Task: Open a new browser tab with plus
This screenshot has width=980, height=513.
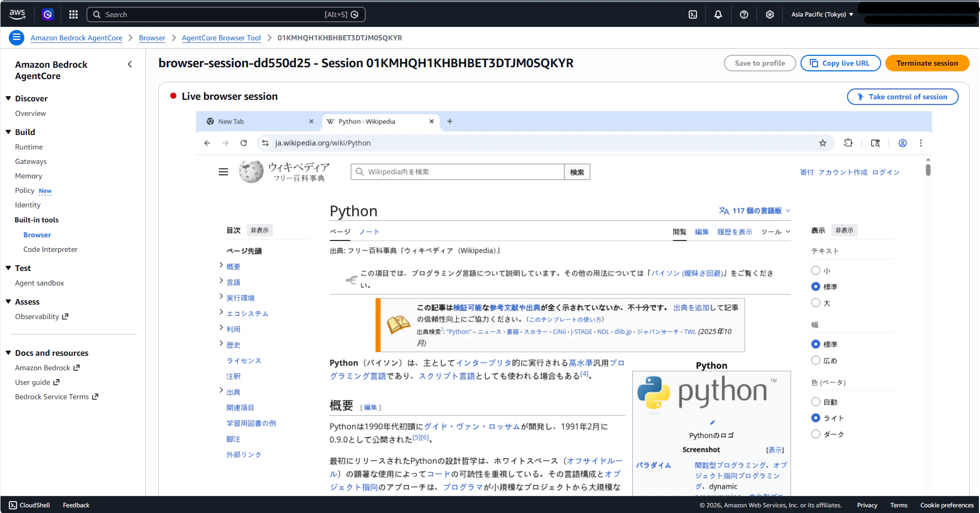Action: coord(450,122)
